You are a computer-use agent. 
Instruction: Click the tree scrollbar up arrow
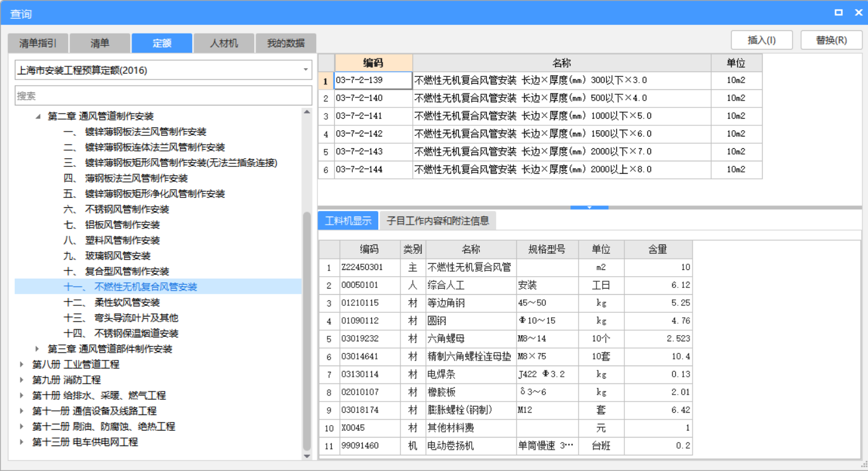(x=306, y=112)
